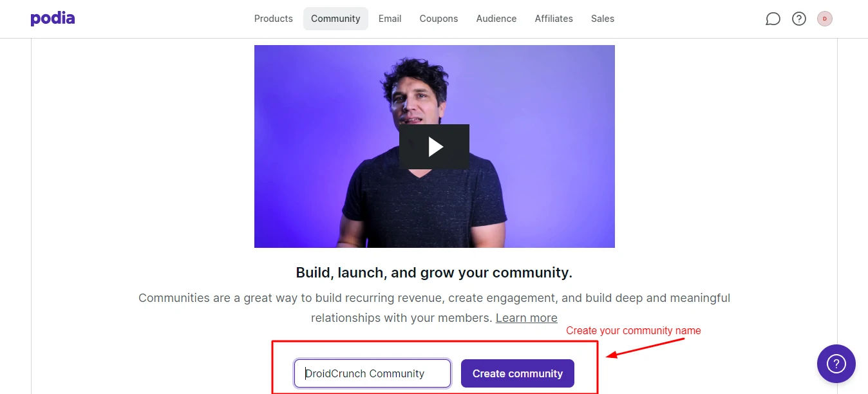Open the purple floating help widget
868x394 pixels.
click(836, 364)
